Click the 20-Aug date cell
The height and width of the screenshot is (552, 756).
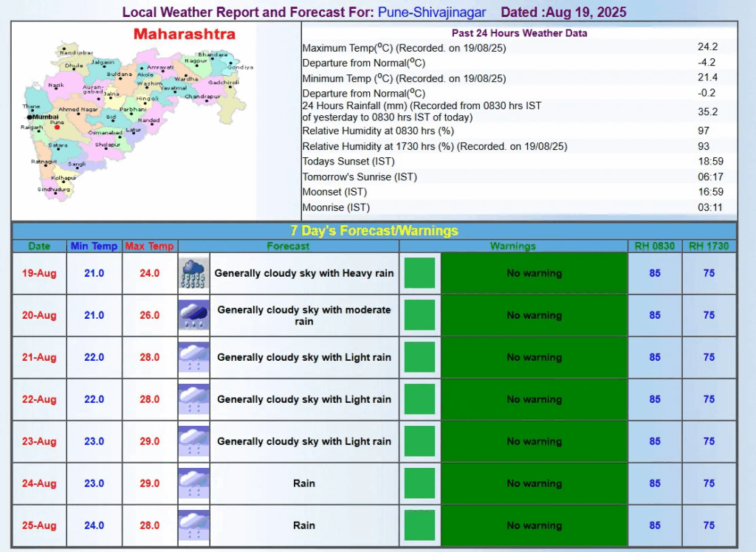coord(39,315)
